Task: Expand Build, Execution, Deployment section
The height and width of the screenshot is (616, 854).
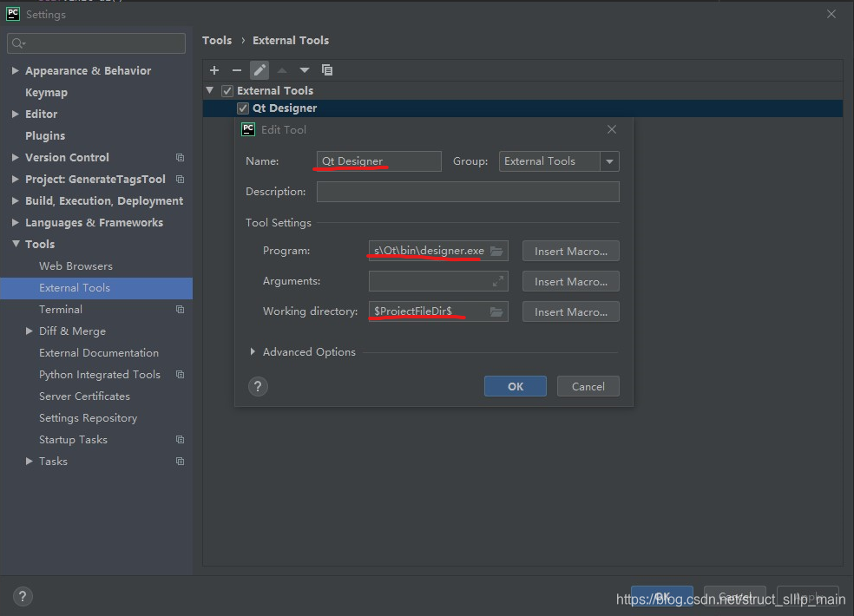Action: tap(16, 201)
